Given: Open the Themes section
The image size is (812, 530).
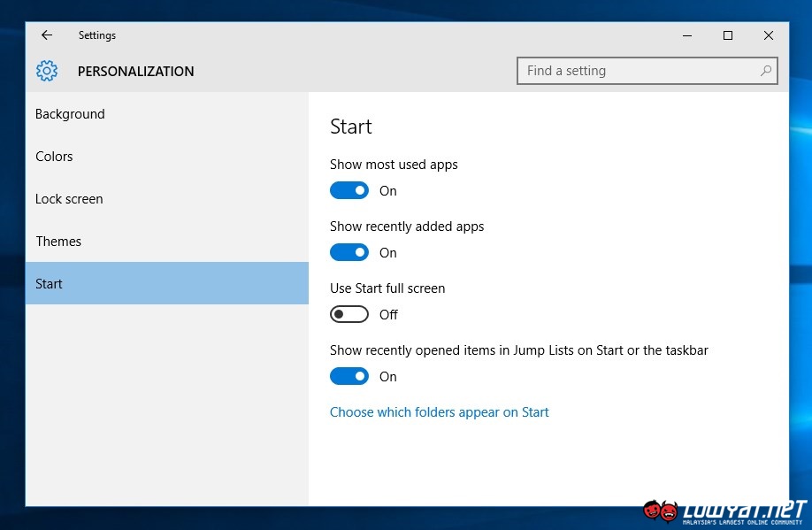Looking at the screenshot, I should point(58,242).
